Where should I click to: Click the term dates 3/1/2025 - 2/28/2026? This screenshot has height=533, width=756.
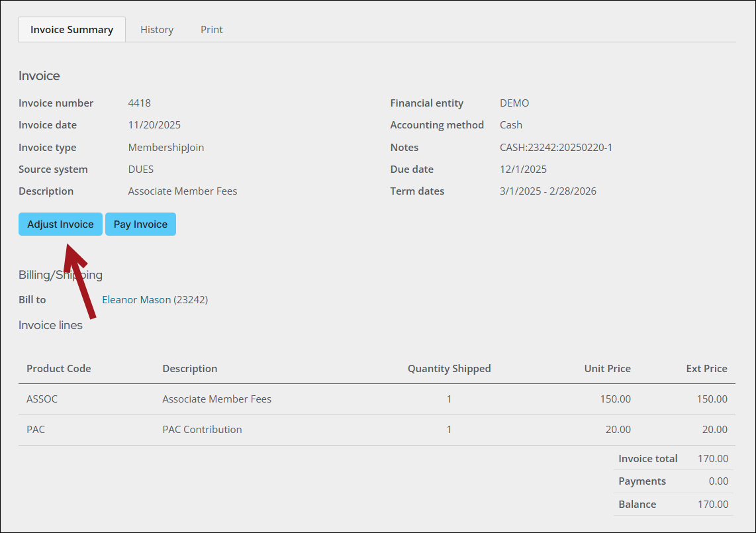click(547, 191)
